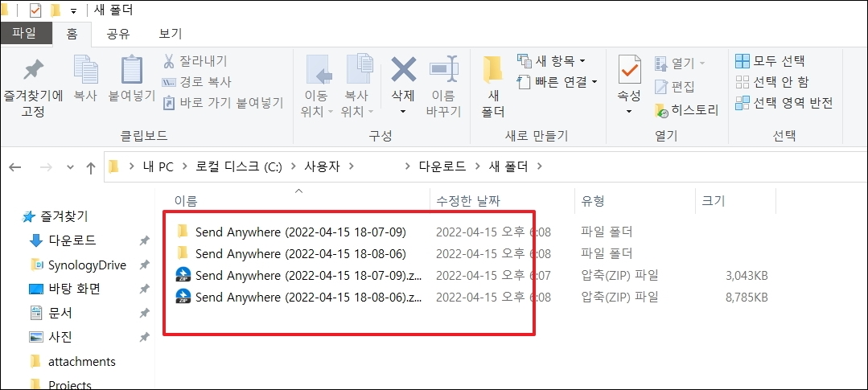Click 바로 가기 붙여넣기 (Paste shortcut)

tap(223, 102)
